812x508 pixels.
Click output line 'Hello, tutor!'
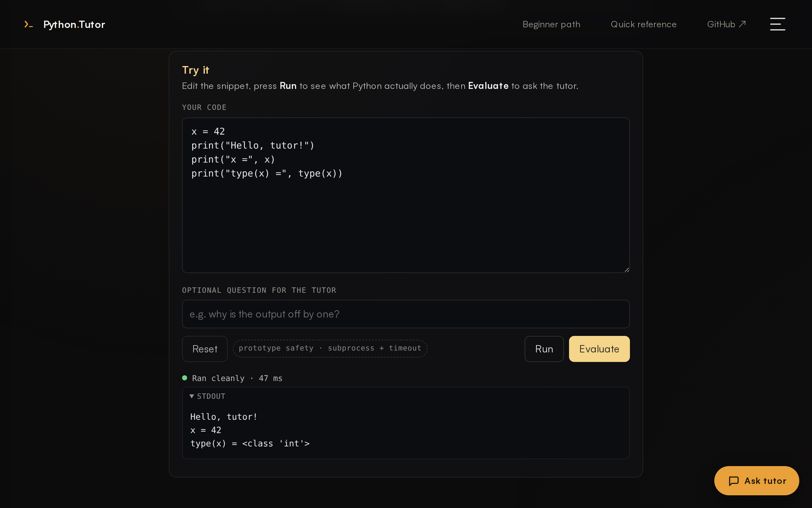224,417
